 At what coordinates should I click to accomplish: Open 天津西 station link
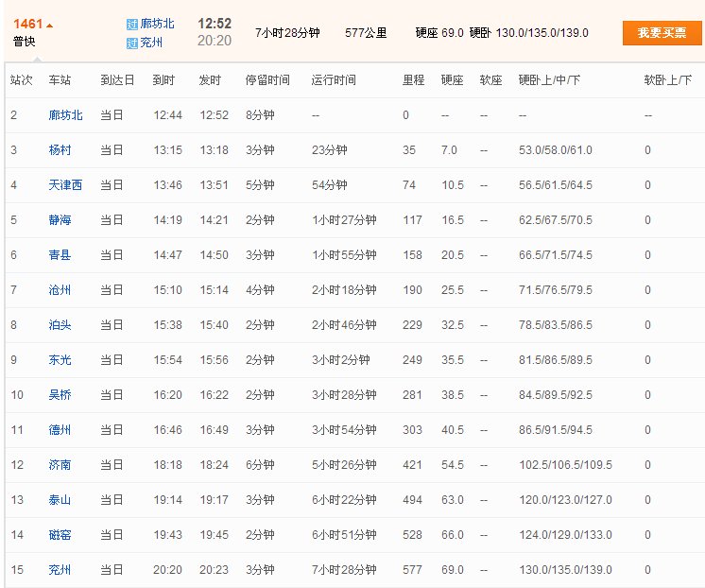tap(65, 185)
